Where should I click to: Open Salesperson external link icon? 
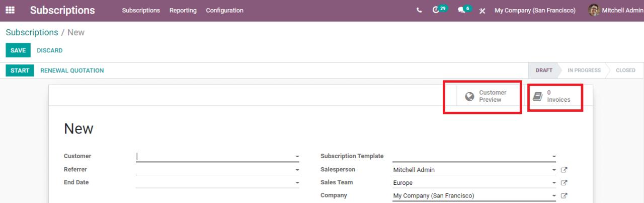tap(565, 170)
